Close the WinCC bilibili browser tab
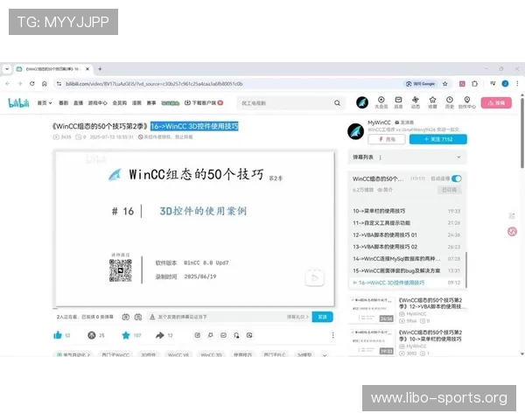Image resolution: width=525 pixels, height=420 pixels. [87, 69]
